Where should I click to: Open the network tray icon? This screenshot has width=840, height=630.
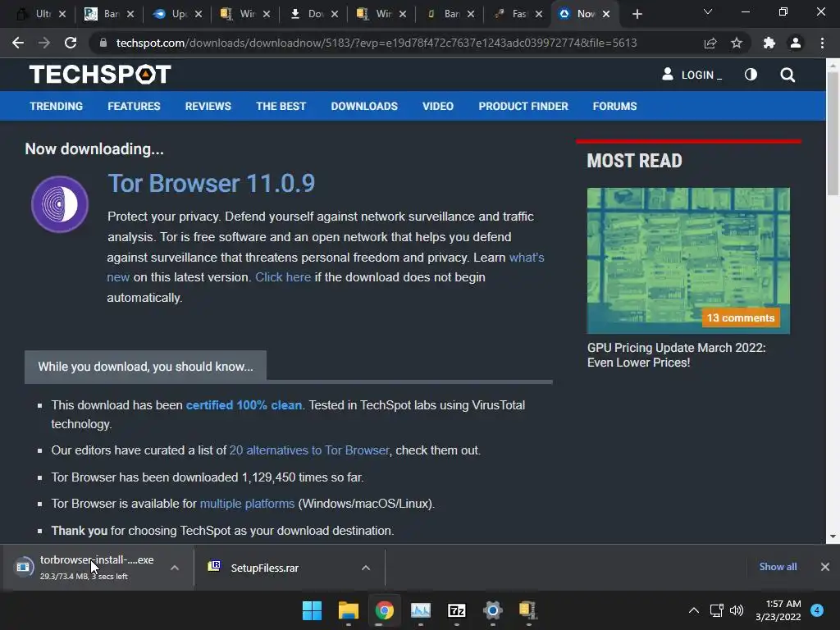pos(716,610)
